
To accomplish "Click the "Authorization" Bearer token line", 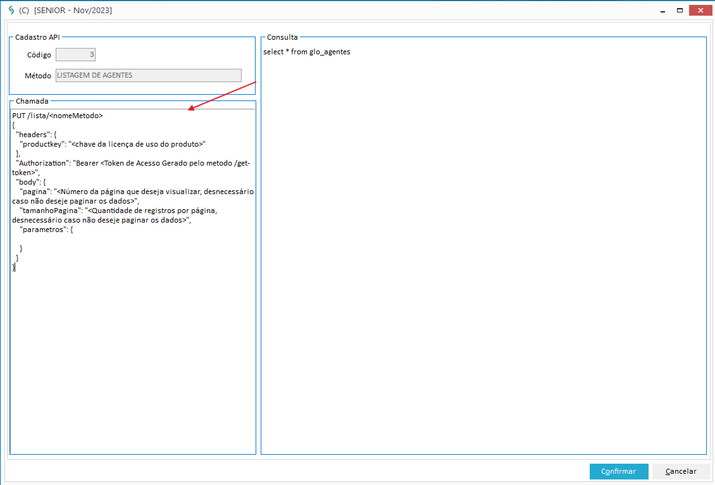I will [x=130, y=163].
